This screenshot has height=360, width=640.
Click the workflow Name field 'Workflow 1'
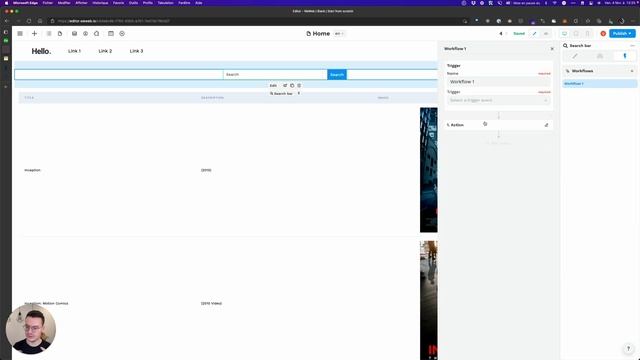(498, 82)
